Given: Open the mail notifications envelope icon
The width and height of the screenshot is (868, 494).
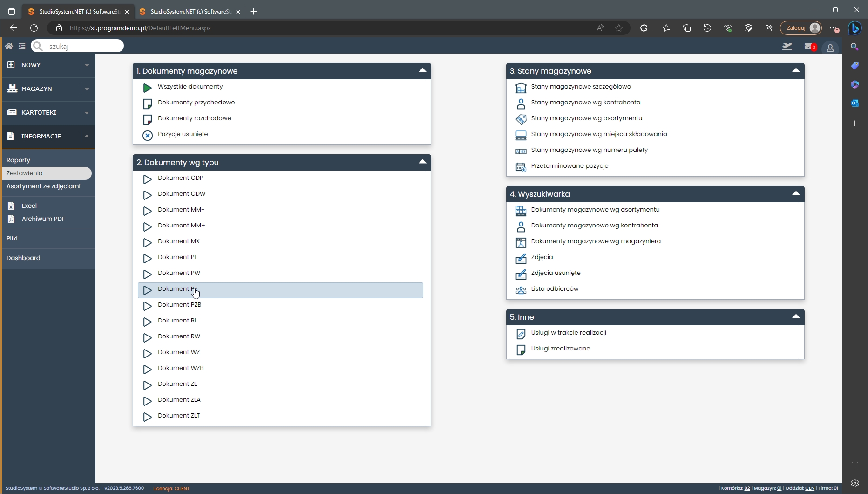Looking at the screenshot, I should (808, 47).
